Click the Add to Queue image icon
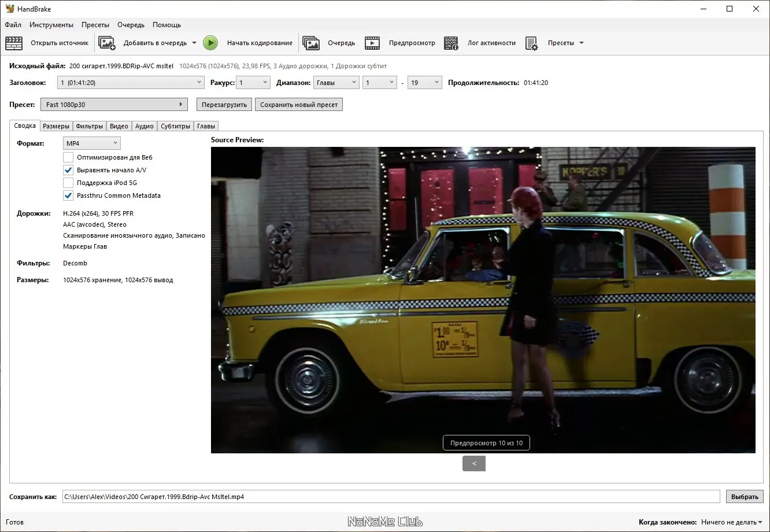The image size is (770, 532). click(x=107, y=43)
